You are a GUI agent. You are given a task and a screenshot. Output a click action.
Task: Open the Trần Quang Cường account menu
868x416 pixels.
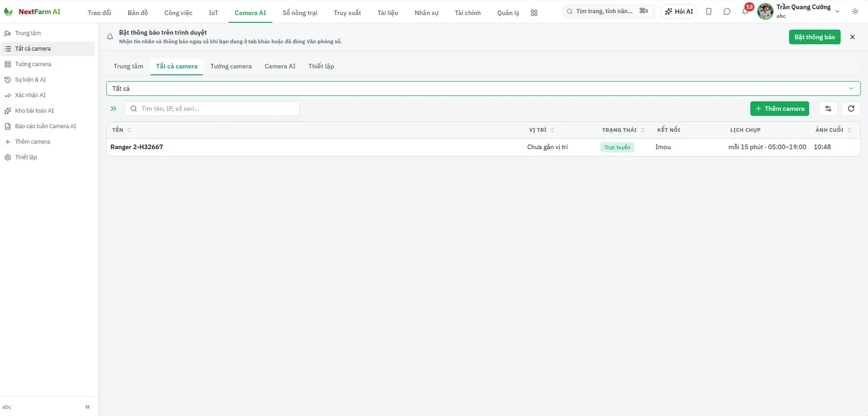tap(799, 11)
